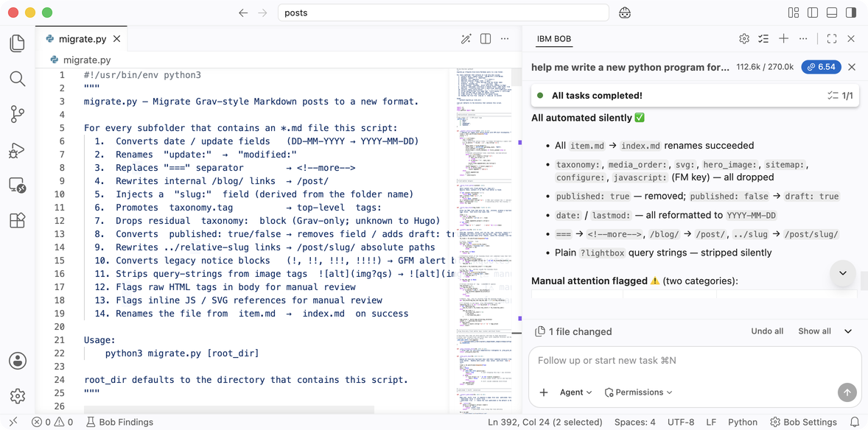Open the task list checklist icon

[763, 39]
